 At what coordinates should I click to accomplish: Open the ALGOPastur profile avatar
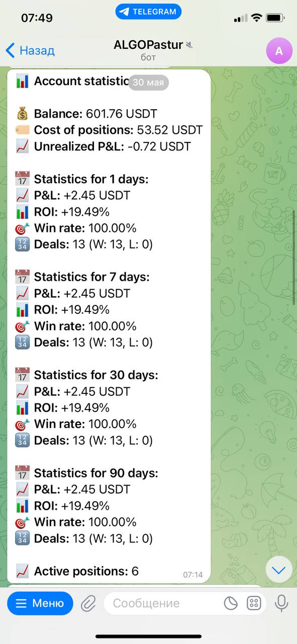[279, 51]
